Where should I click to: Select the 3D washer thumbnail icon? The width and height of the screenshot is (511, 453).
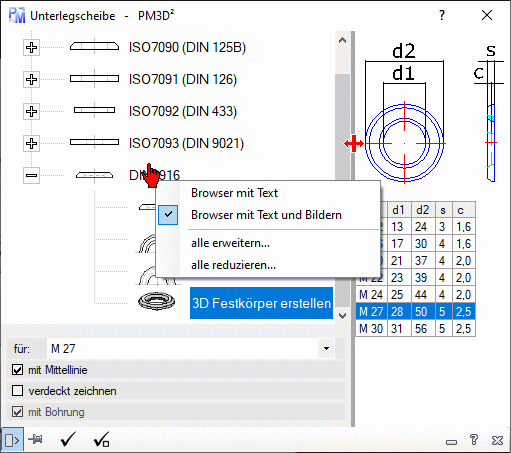pos(156,301)
